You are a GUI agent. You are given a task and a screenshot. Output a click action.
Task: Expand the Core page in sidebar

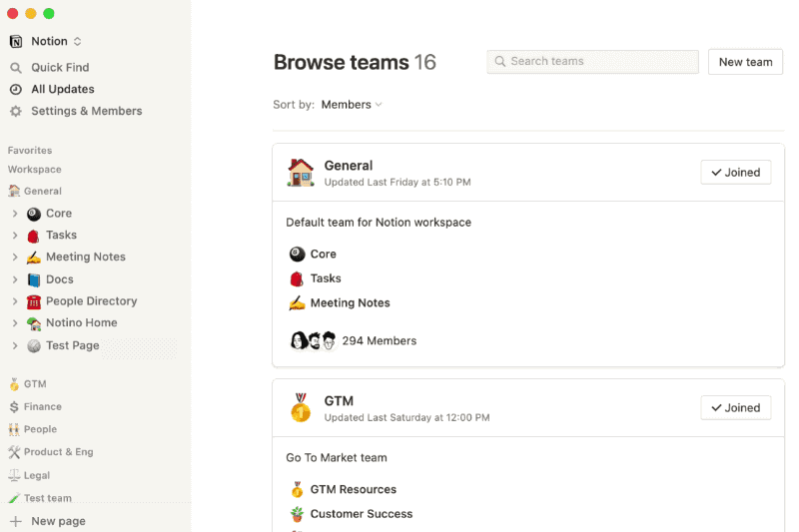pos(15,214)
